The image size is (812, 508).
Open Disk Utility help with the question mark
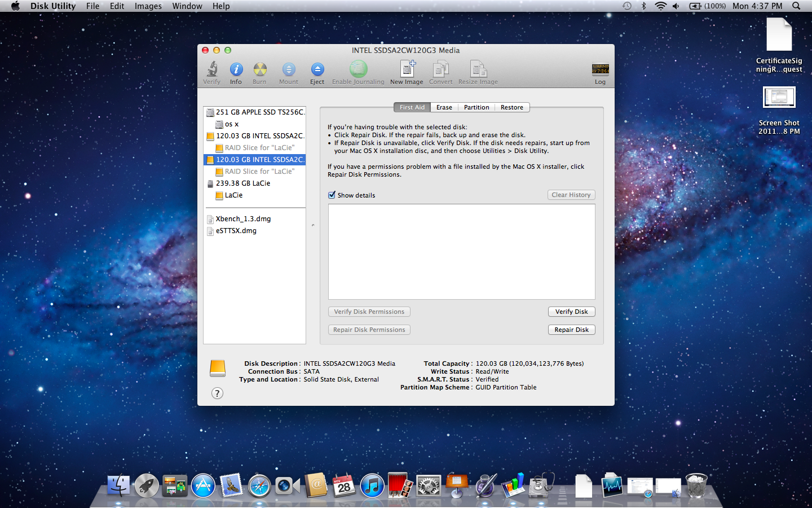click(x=217, y=393)
